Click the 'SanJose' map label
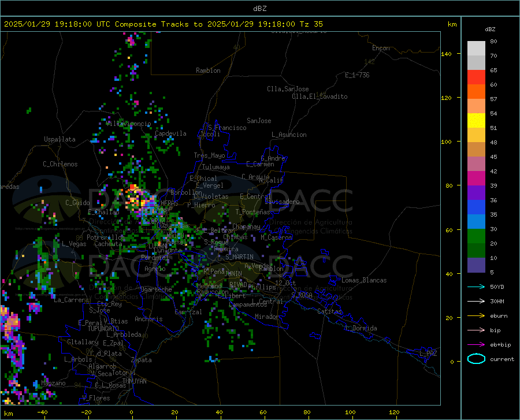Screen dimensions: 520x420 pyautogui.click(x=259, y=121)
